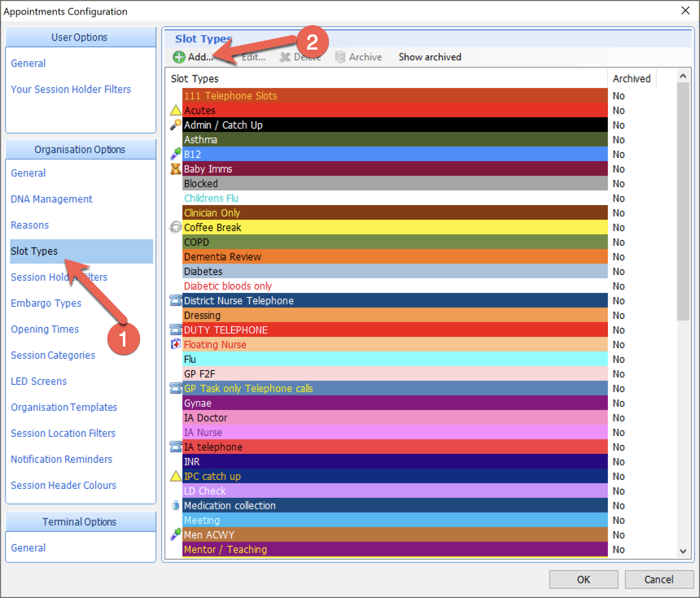This screenshot has width=700, height=598.
Task: Click the syringe icon beside Men ACWY
Action: pyautogui.click(x=176, y=535)
